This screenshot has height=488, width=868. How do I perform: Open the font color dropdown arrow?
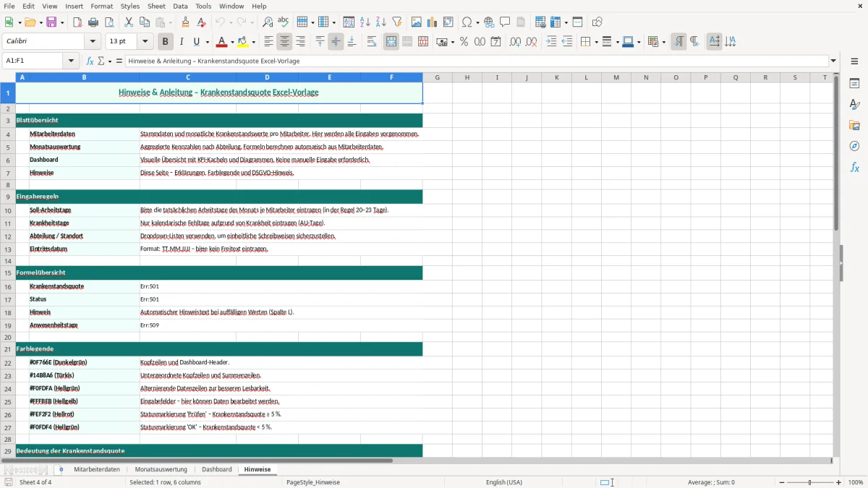(x=233, y=42)
